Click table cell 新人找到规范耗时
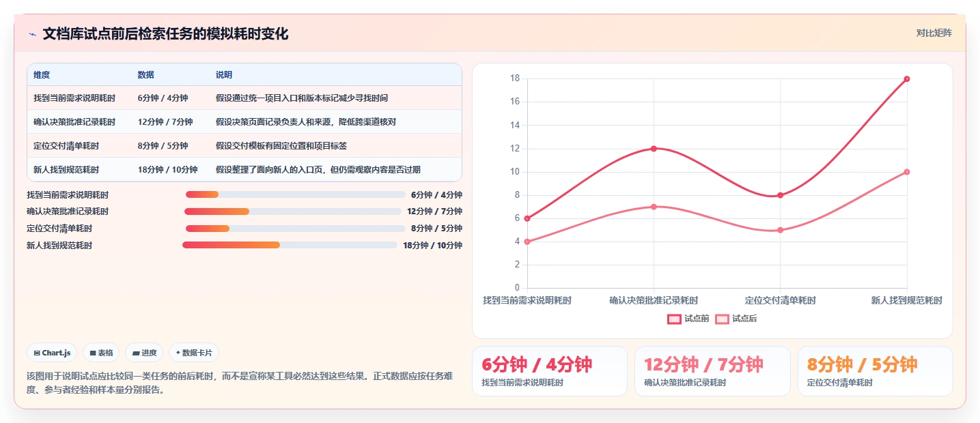The width and height of the screenshot is (980, 423). [66, 170]
